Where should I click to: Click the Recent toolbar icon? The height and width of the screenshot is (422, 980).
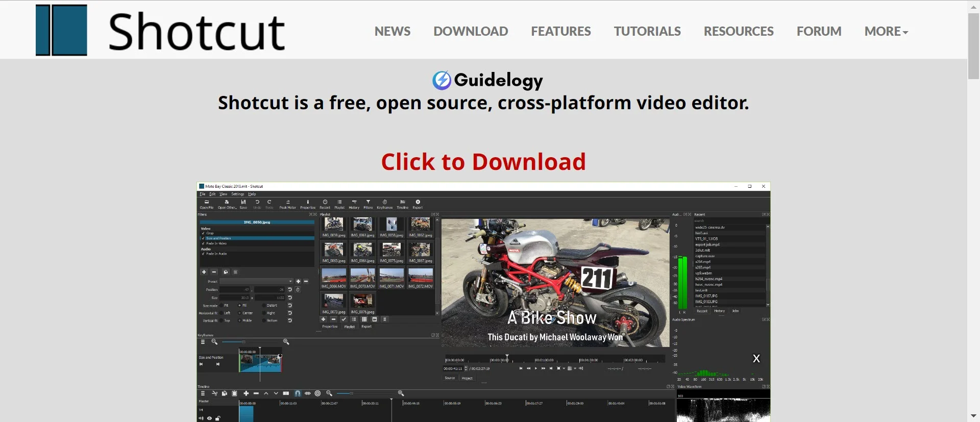pyautogui.click(x=325, y=204)
